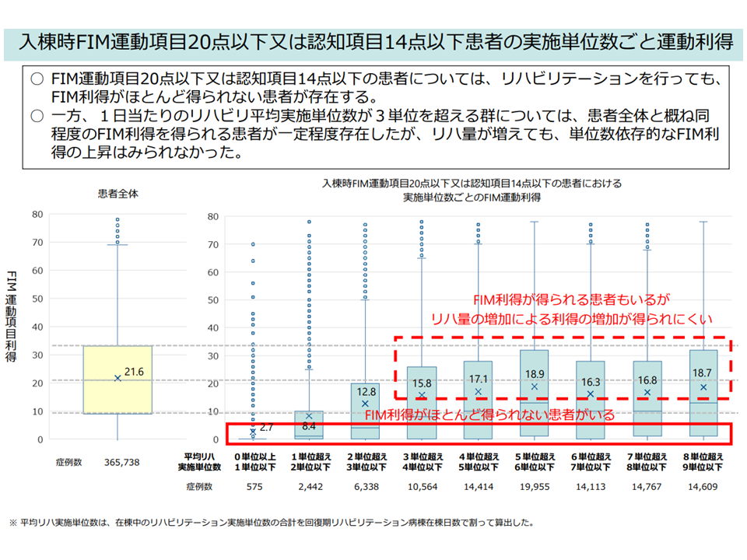This screenshot has height=560, width=747.
Task: Click the chart subtitle 実施単位数ごとのFIM運動利得
Action: click(x=472, y=198)
